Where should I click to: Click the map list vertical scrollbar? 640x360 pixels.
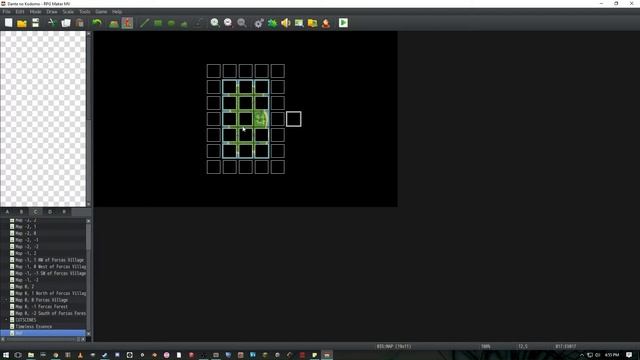point(89,237)
